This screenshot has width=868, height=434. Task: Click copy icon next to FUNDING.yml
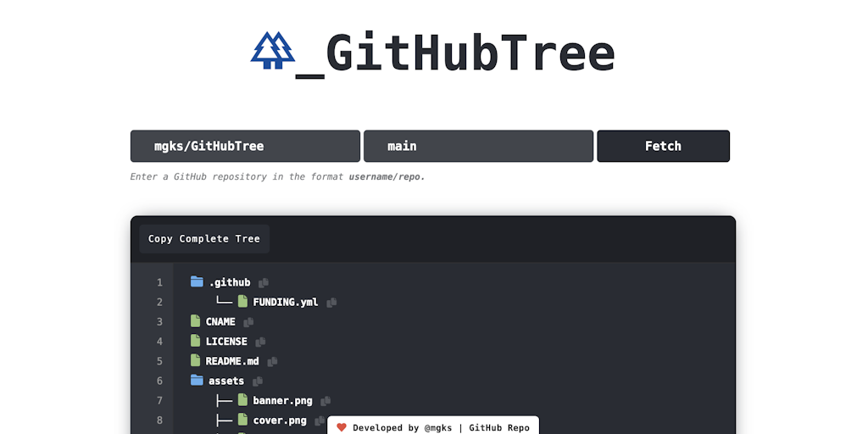331,303
